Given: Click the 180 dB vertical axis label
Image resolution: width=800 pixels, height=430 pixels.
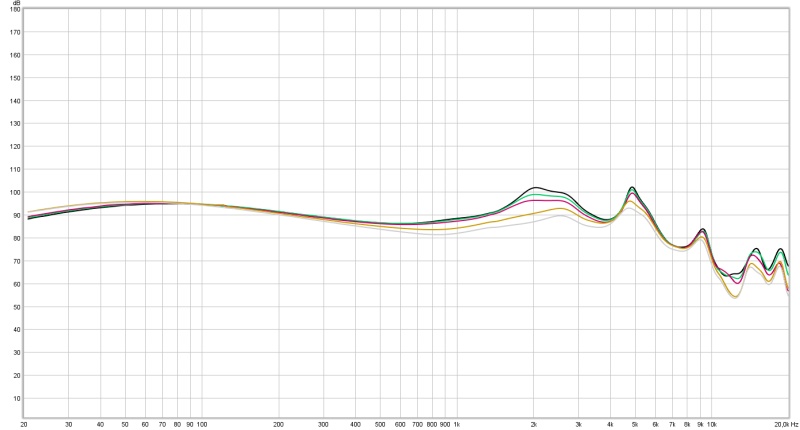Looking at the screenshot, I should (x=14, y=9).
